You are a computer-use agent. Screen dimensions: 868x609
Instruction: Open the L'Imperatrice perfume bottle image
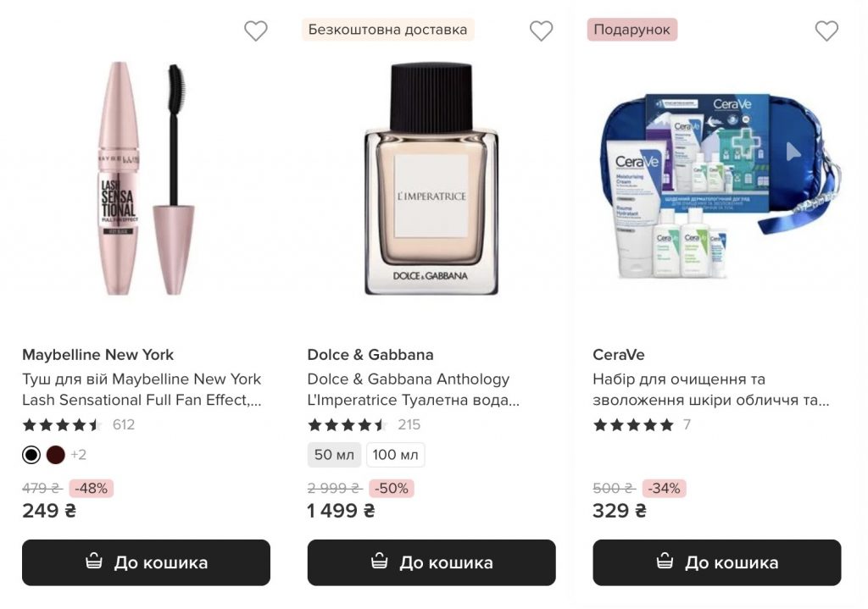[x=429, y=178]
